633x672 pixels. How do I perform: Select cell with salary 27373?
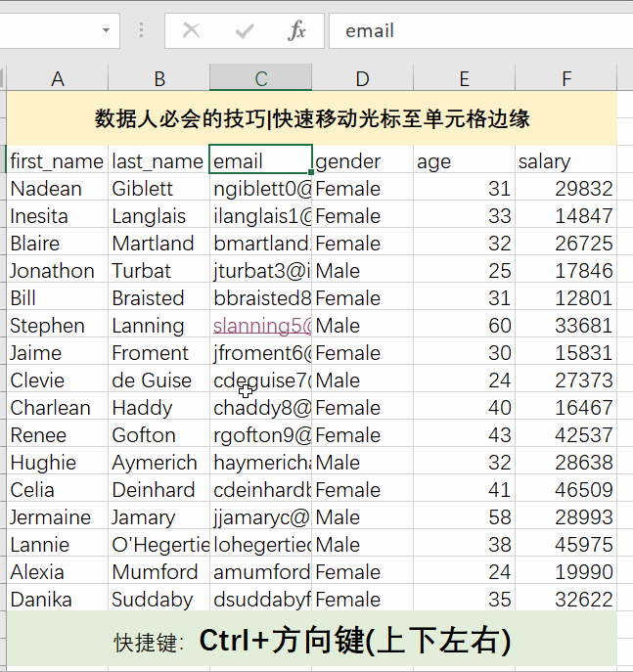click(566, 380)
